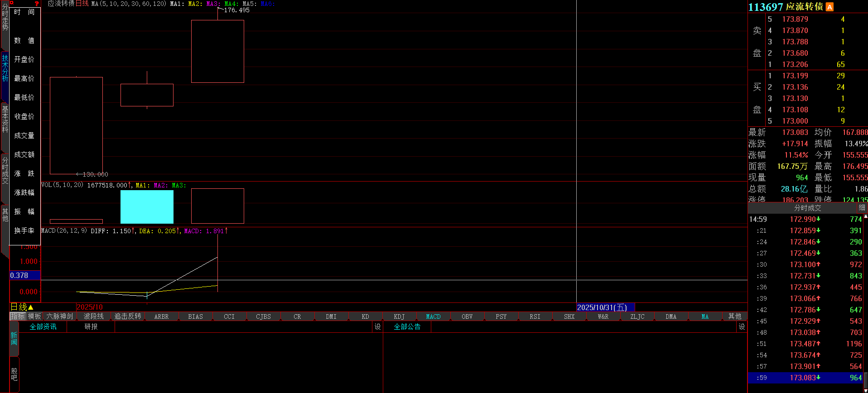Image resolution: width=868 pixels, height=393 pixels.
Task: Select the 波段线 indicator
Action: tap(94, 316)
